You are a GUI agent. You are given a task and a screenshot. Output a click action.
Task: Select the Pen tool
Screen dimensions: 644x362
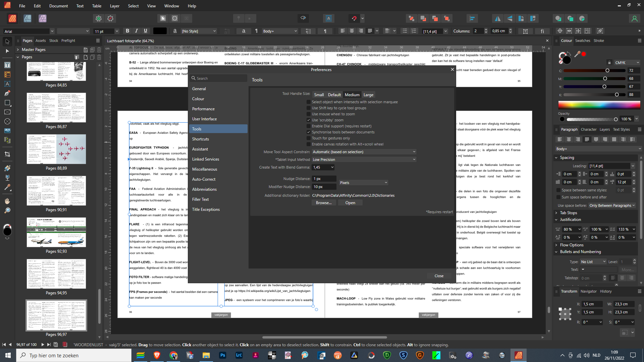click(x=7, y=93)
